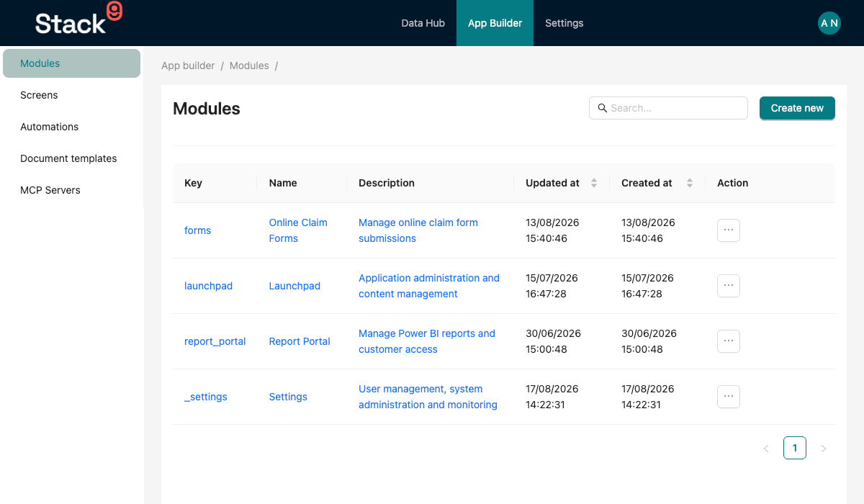
Task: Click the Stack9 logo
Action: (78, 19)
